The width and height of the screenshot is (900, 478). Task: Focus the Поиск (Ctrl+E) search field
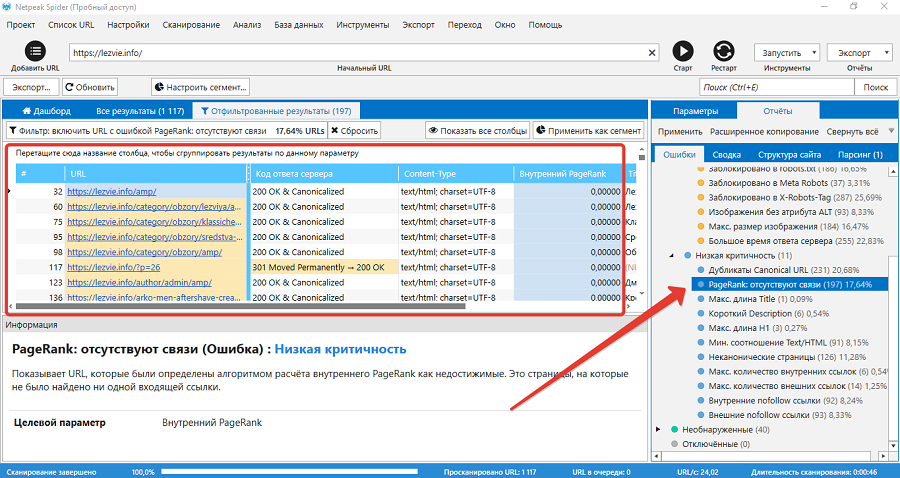[777, 87]
